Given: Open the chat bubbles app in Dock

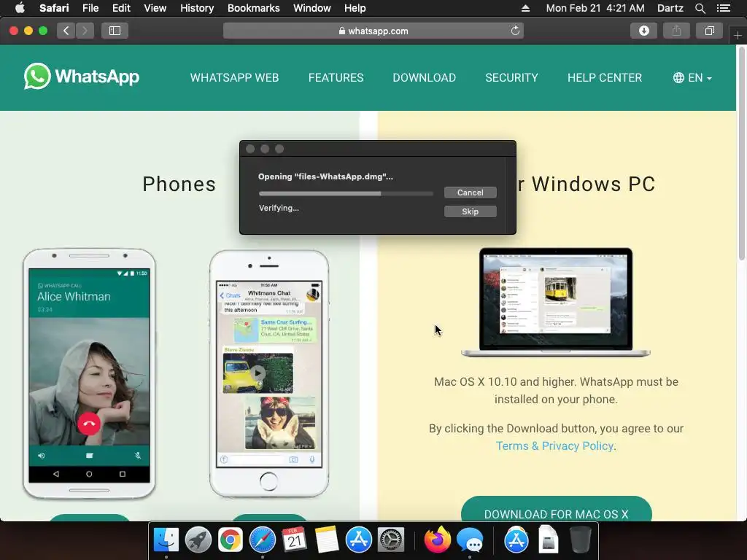Looking at the screenshot, I should tap(470, 540).
